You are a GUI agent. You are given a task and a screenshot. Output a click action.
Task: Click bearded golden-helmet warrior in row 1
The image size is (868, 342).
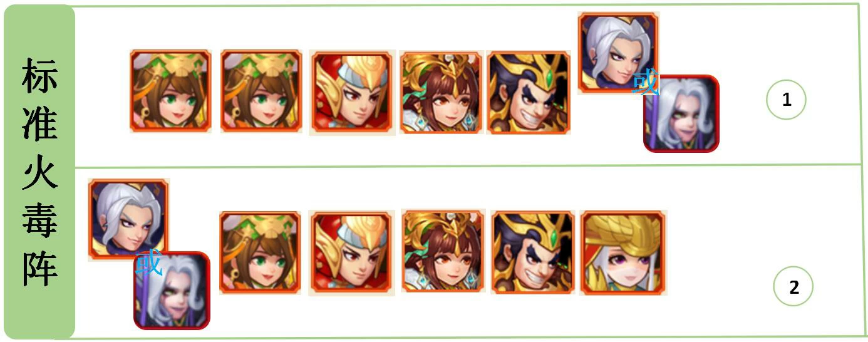pos(529,93)
